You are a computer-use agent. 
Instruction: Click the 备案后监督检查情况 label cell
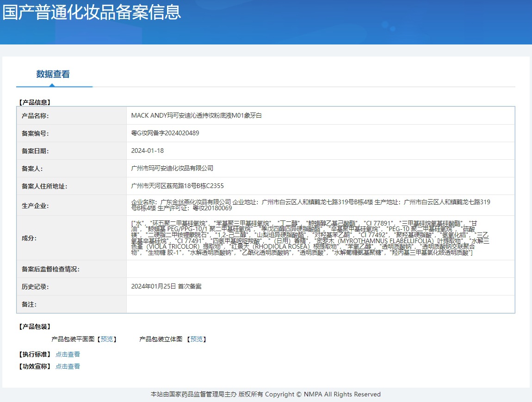[72, 269]
